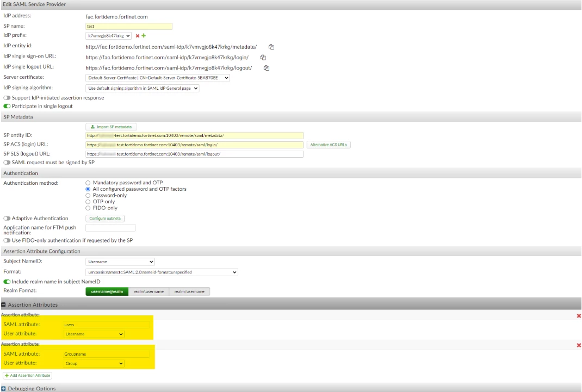
Task: Disable Participate in single logout
Action: pos(7,106)
